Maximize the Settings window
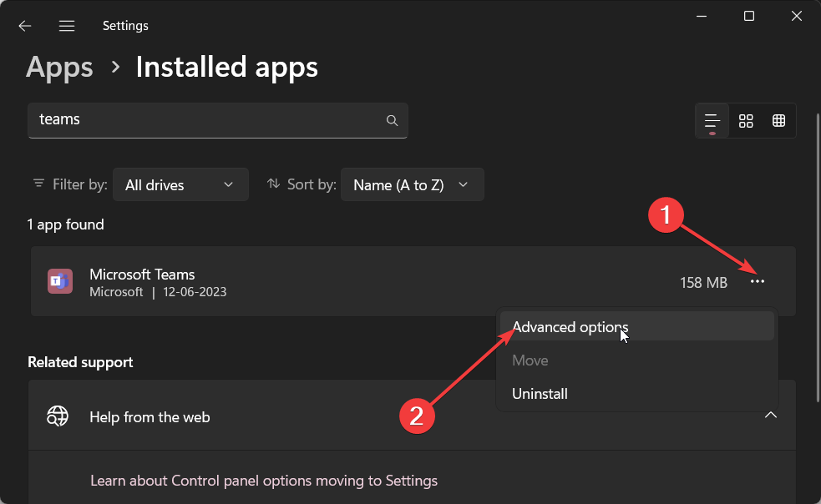The image size is (821, 504). (748, 16)
